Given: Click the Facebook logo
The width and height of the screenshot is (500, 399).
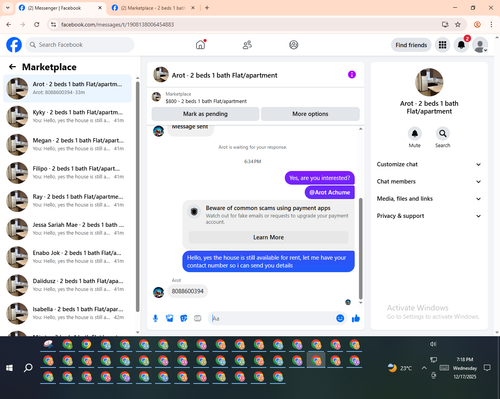Looking at the screenshot, I should click(14, 45).
